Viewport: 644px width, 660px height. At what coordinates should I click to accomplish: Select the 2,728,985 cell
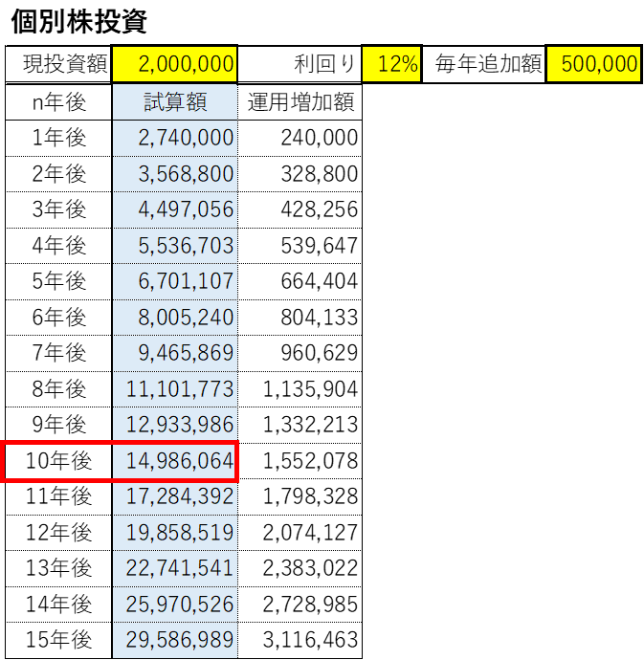[300, 605]
